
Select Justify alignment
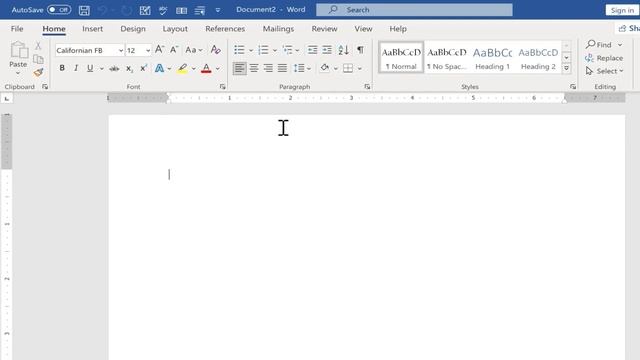[x=282, y=68]
